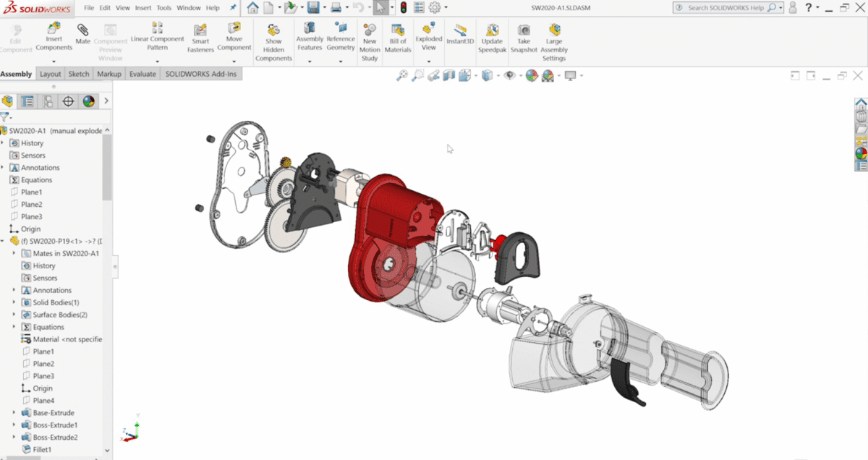The image size is (868, 460).
Task: Toggle the Section View in heads-up toolbar
Action: 448,74
